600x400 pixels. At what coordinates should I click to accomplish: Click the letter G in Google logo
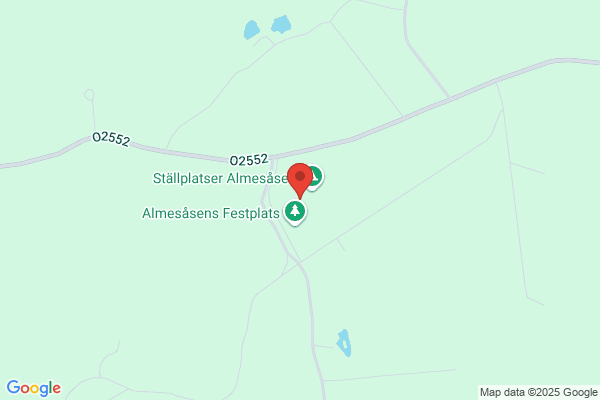point(13,387)
